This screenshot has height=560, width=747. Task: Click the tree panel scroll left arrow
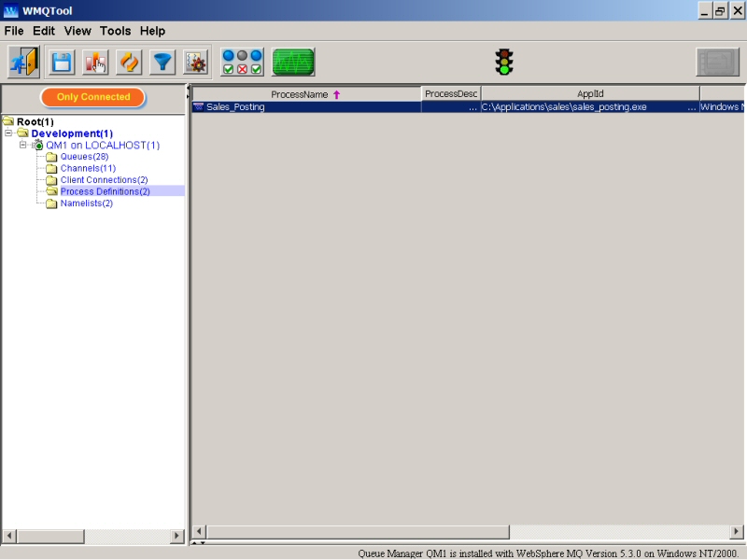coord(9,536)
